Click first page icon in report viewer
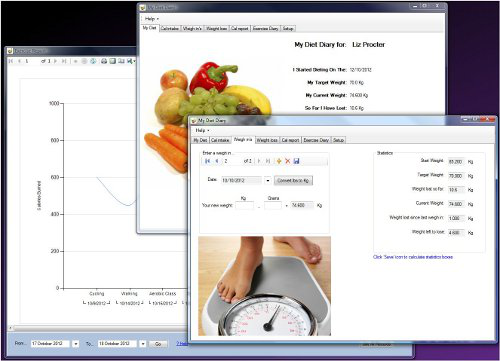 (x=11, y=61)
